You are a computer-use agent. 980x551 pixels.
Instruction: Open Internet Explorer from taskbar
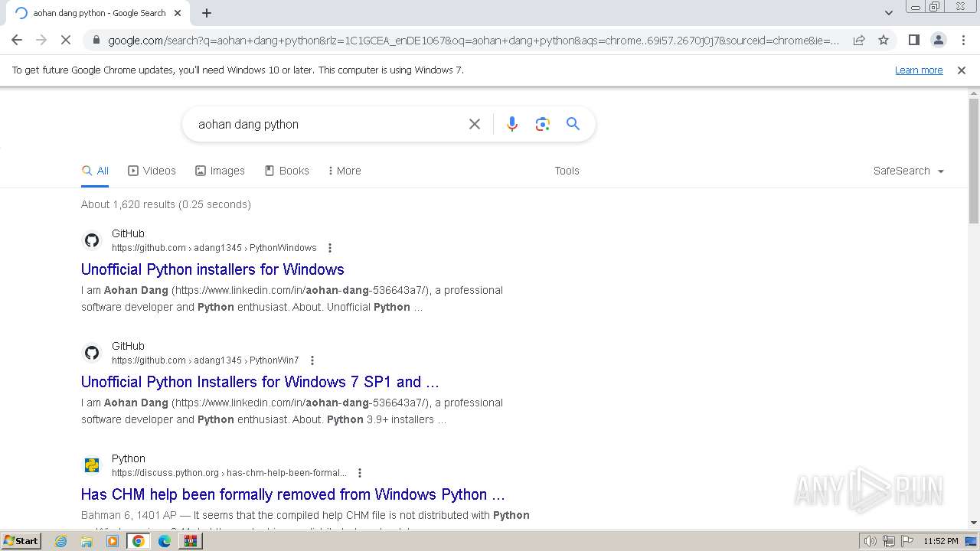pyautogui.click(x=61, y=541)
